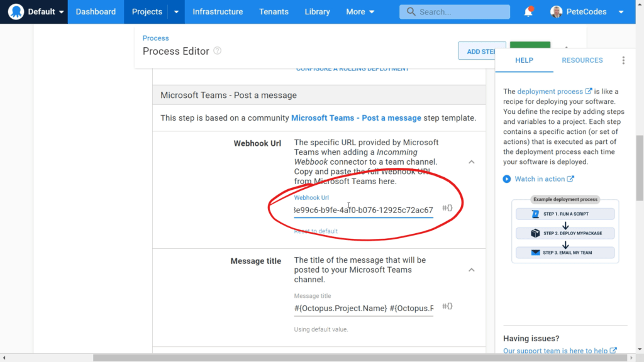The width and height of the screenshot is (644, 362).
Task: Follow the Process breadcrumb link
Action: pos(156,38)
